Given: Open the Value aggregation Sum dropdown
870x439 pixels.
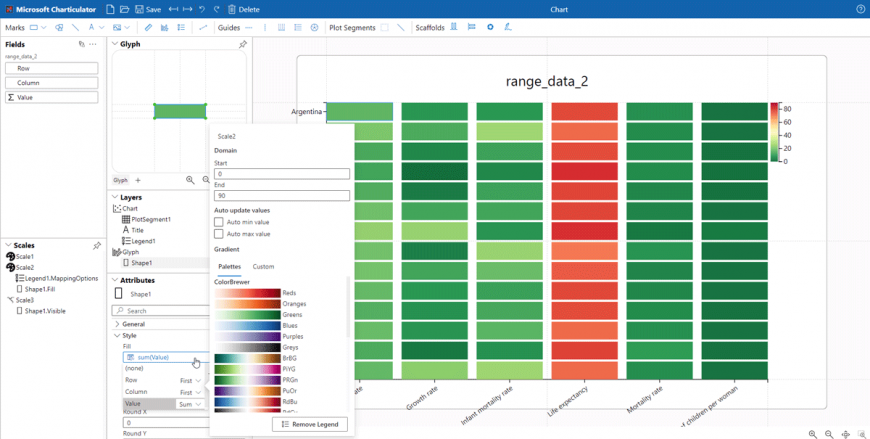Looking at the screenshot, I should pyautogui.click(x=190, y=404).
